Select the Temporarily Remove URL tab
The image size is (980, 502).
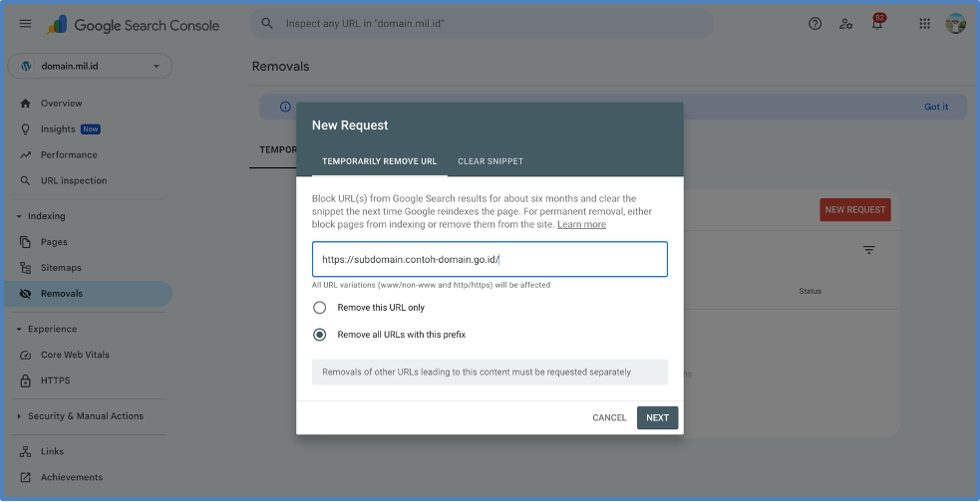click(379, 161)
